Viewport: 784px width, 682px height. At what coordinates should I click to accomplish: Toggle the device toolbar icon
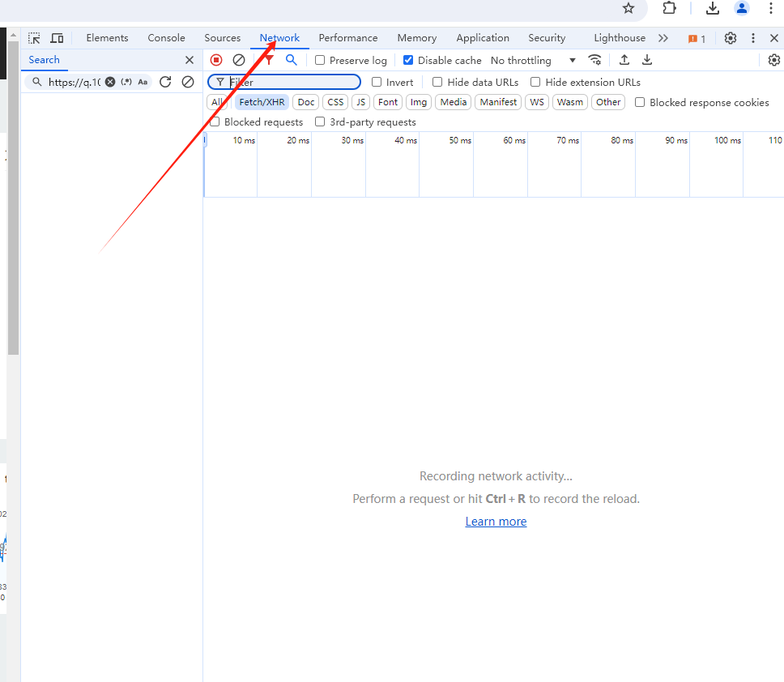57,38
